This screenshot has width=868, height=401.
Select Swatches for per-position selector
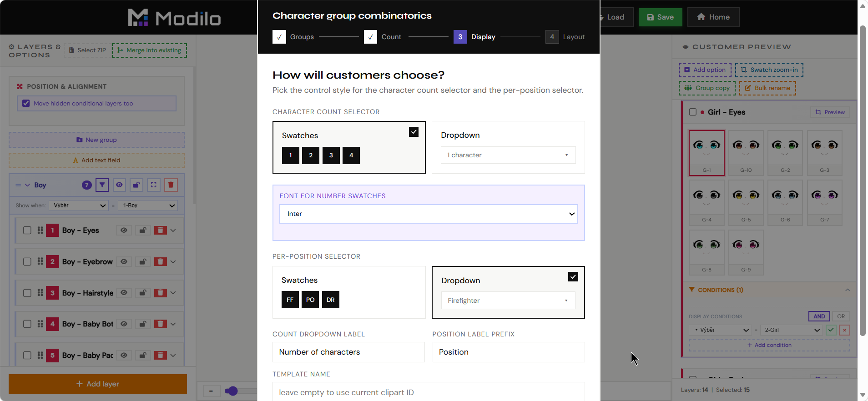349,292
